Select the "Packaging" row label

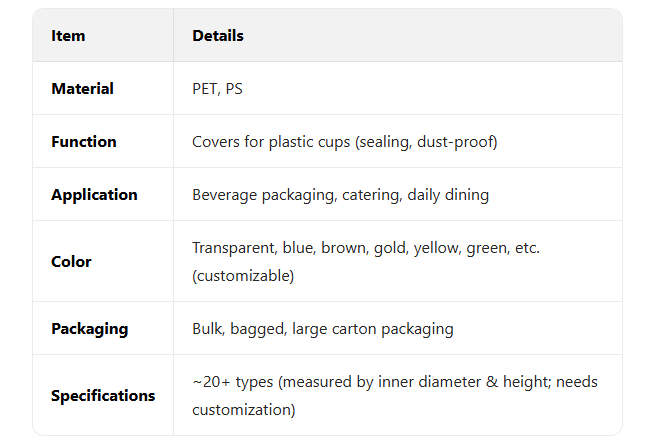[x=89, y=329]
